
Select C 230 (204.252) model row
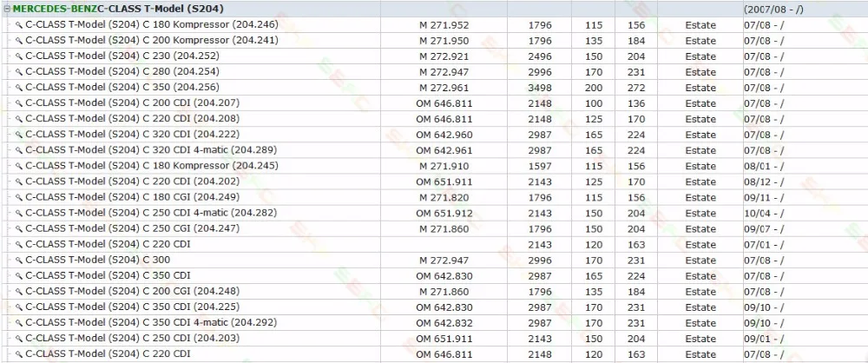pyautogui.click(x=434, y=56)
